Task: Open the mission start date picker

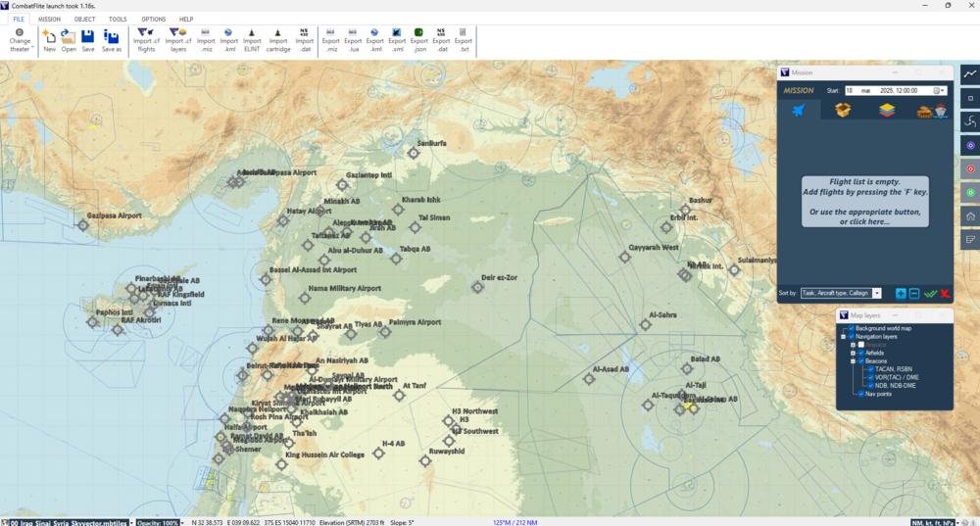Action: click(938, 90)
